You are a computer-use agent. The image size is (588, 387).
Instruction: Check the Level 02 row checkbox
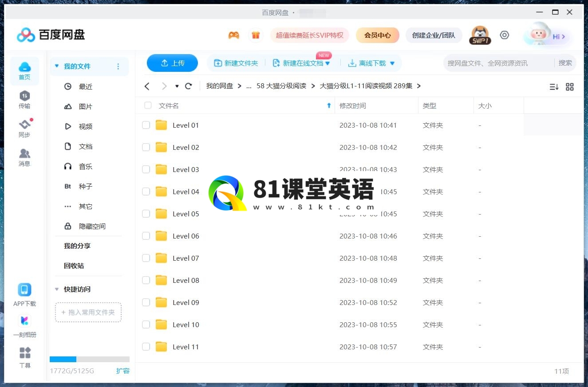tap(146, 147)
